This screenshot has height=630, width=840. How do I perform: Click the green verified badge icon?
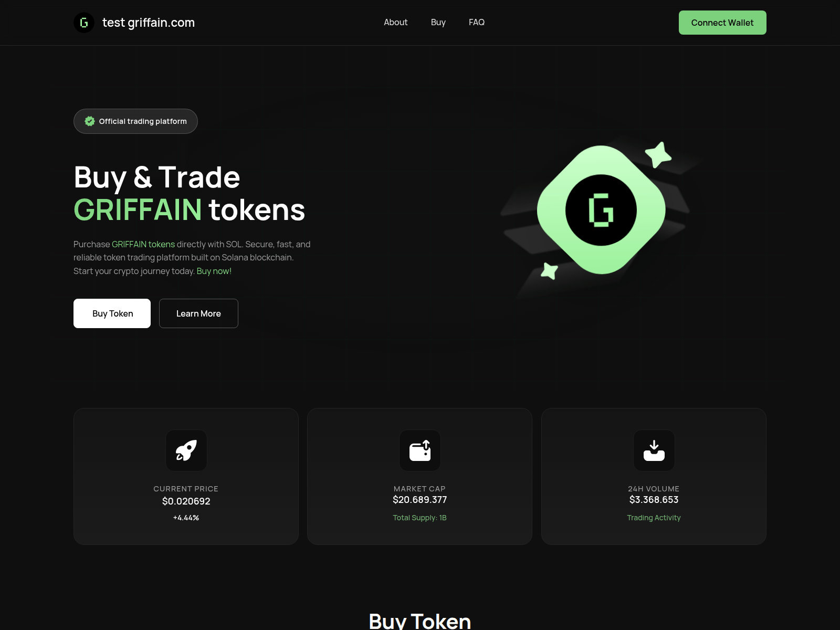click(x=90, y=121)
